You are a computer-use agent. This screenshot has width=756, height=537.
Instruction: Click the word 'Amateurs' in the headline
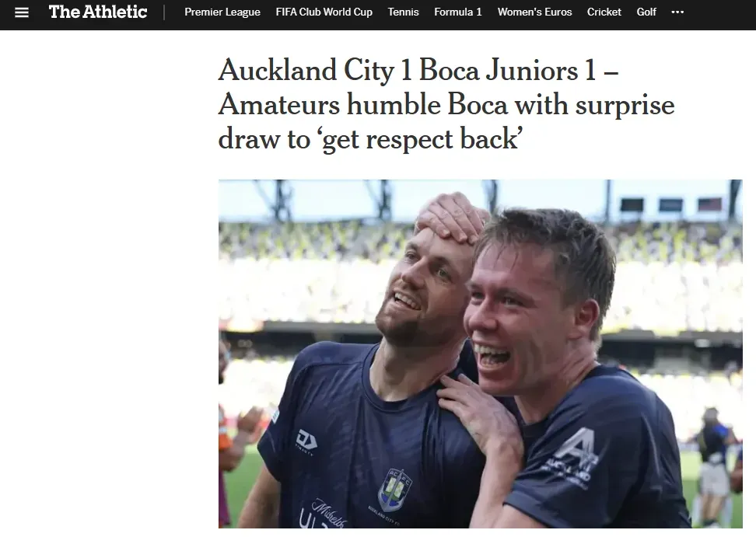[x=279, y=104]
